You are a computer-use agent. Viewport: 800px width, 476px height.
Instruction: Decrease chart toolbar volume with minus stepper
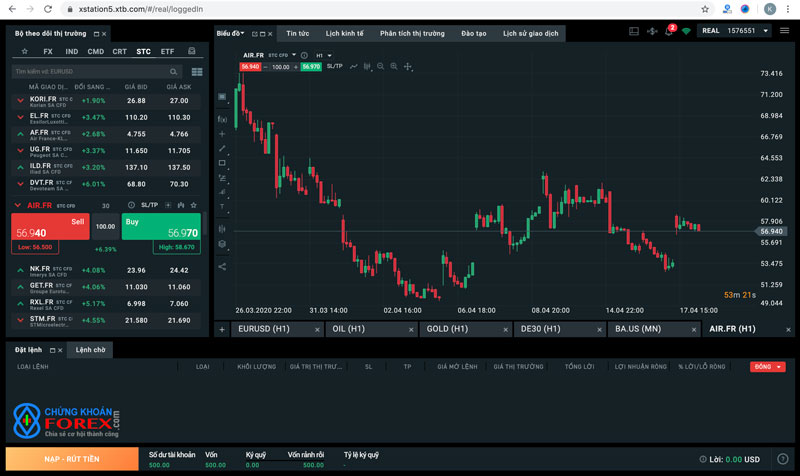pyautogui.click(x=265, y=67)
